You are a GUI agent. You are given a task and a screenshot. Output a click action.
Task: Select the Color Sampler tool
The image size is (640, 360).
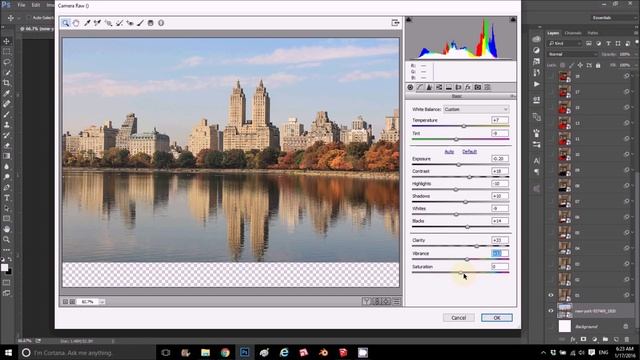coord(98,23)
